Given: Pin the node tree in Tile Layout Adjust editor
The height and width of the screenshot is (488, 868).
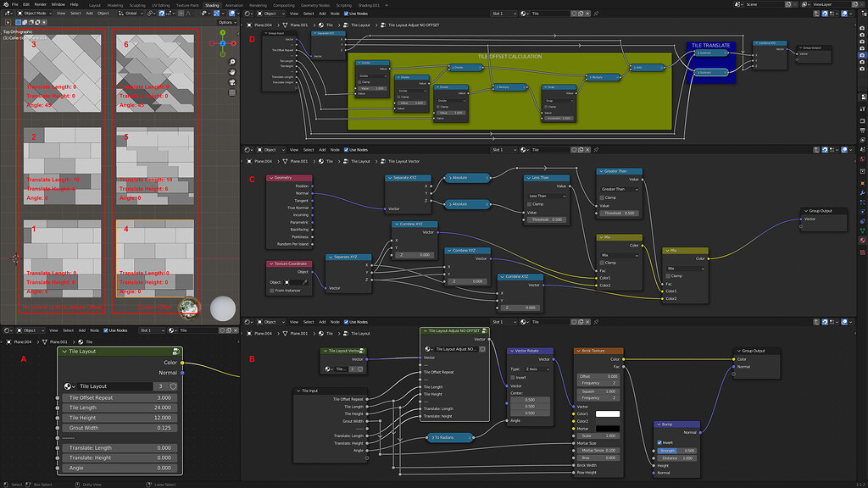Looking at the screenshot, I should (596, 14).
